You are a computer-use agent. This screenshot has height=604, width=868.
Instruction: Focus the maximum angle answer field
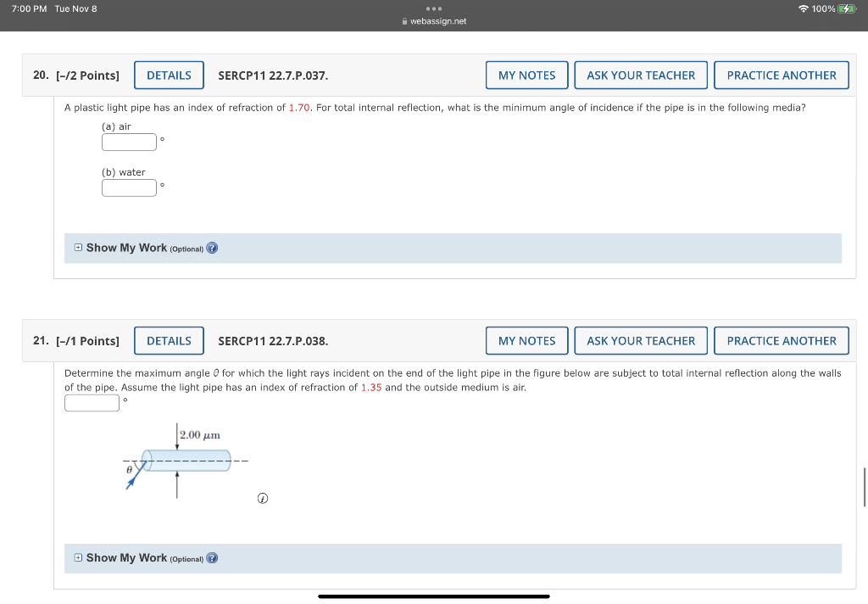click(92, 403)
